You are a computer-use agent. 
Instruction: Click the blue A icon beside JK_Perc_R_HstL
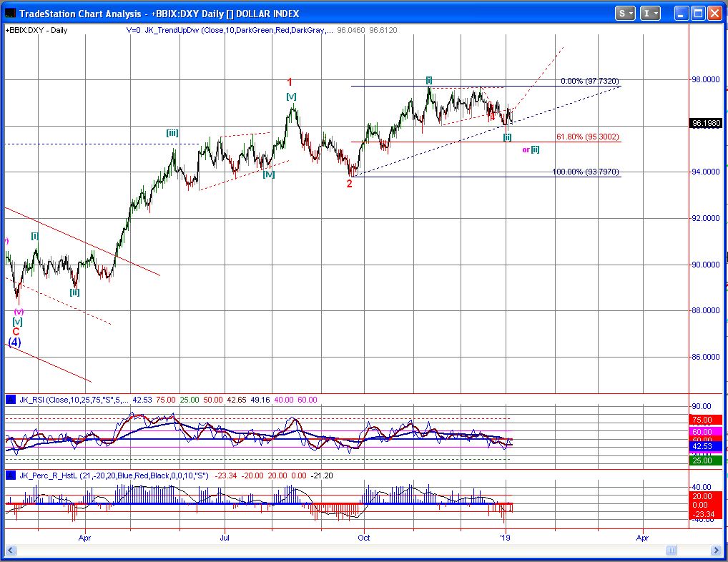tap(10, 475)
